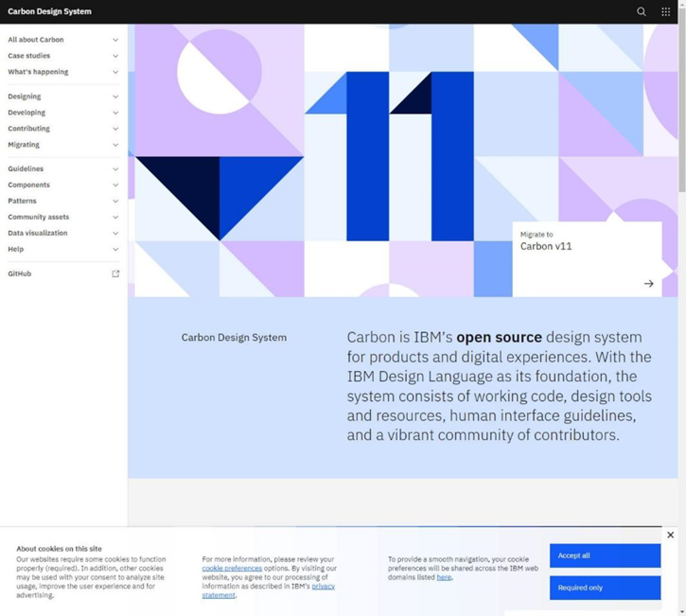The image size is (686, 616).
Task: Expand the Contributing chevron
Action: (x=115, y=129)
